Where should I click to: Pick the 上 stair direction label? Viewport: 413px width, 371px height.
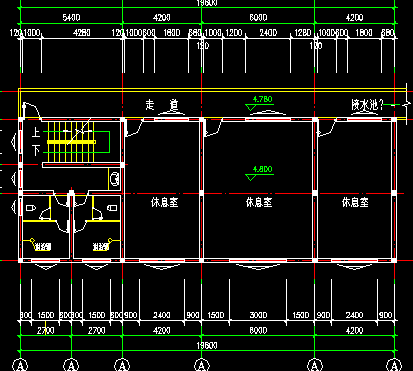point(36,132)
